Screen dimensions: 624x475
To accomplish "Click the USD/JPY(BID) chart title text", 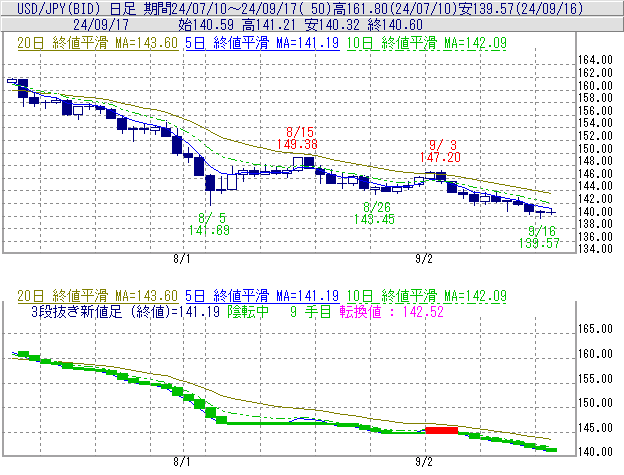I will point(60,8).
